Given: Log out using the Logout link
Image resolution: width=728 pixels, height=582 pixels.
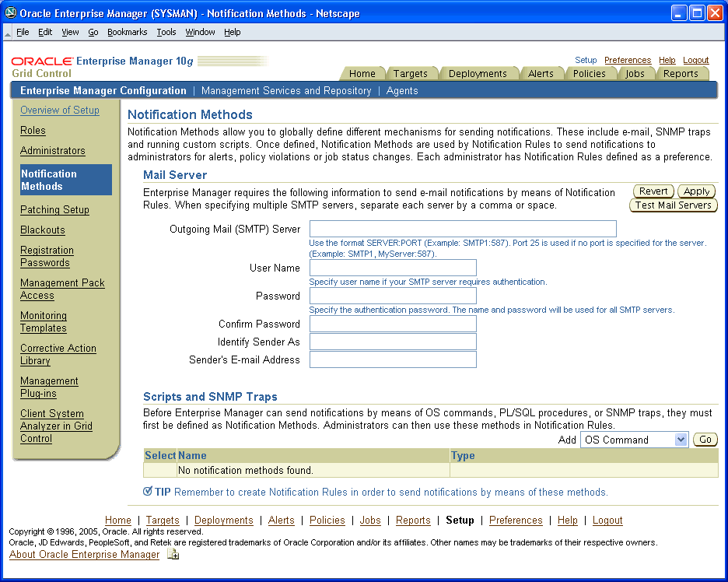Looking at the screenshot, I should [x=695, y=60].
